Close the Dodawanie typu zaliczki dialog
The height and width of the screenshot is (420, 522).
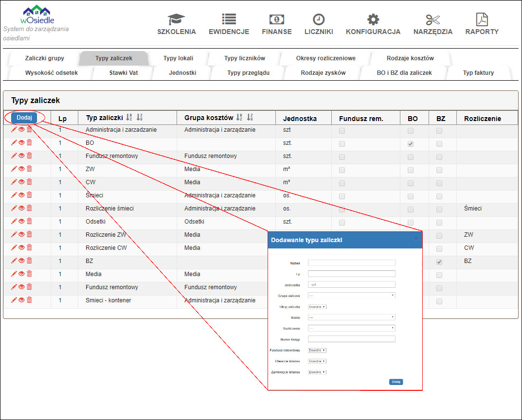point(416,238)
